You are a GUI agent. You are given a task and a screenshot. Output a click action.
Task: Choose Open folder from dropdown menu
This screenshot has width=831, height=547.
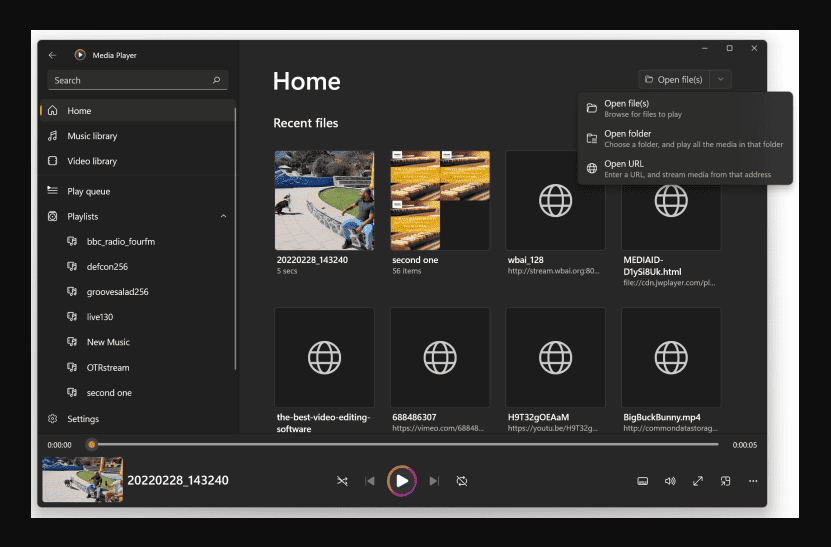click(x=685, y=139)
